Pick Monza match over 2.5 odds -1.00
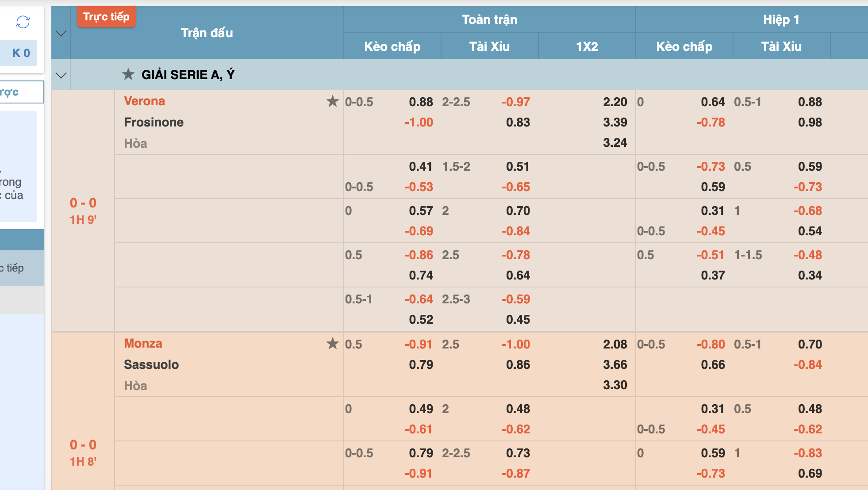 [515, 345]
